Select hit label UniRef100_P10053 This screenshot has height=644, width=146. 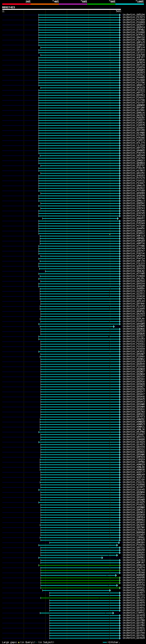pyautogui.click(x=133, y=306)
